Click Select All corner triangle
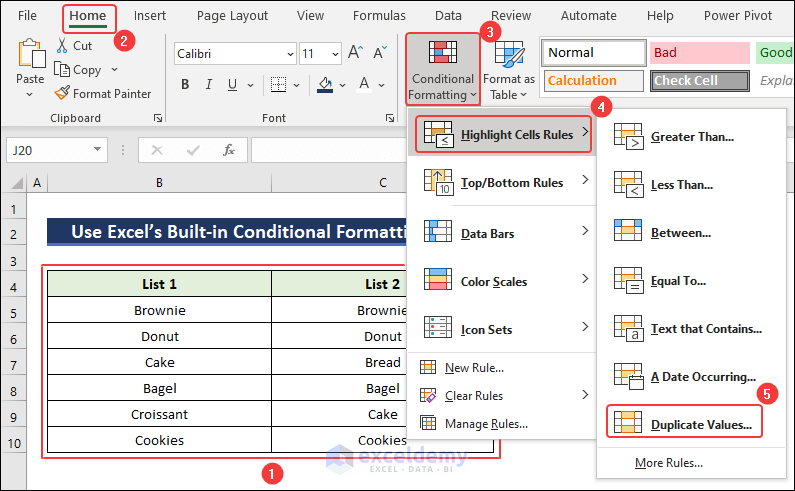Image resolution: width=795 pixels, height=491 pixels. [17, 183]
